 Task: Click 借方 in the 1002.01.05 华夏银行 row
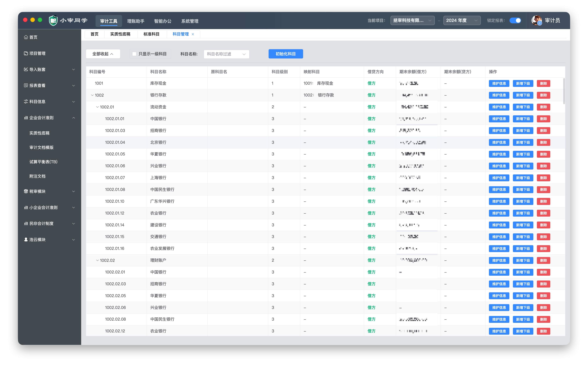click(371, 154)
